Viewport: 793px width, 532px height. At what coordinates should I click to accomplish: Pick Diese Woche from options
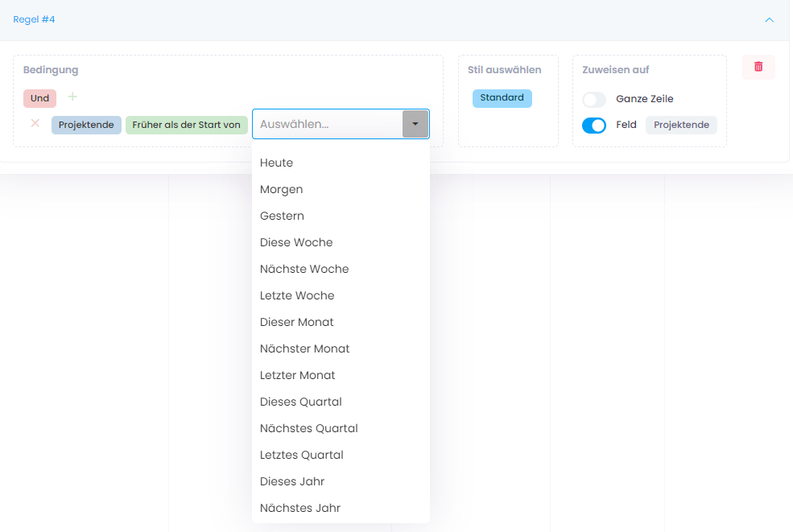(x=295, y=242)
